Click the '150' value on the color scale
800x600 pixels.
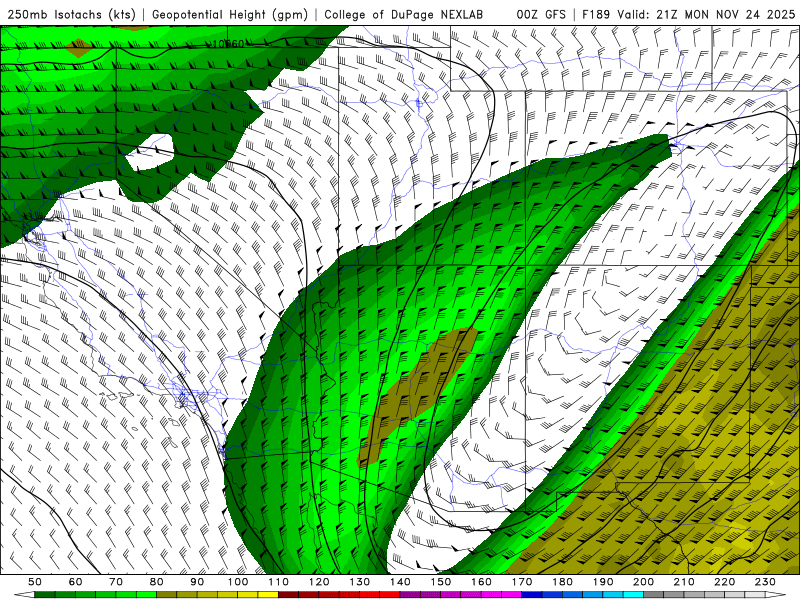(440, 582)
